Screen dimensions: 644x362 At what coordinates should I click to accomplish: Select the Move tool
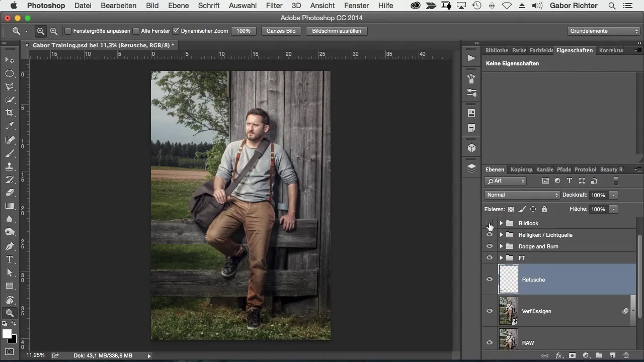10,60
